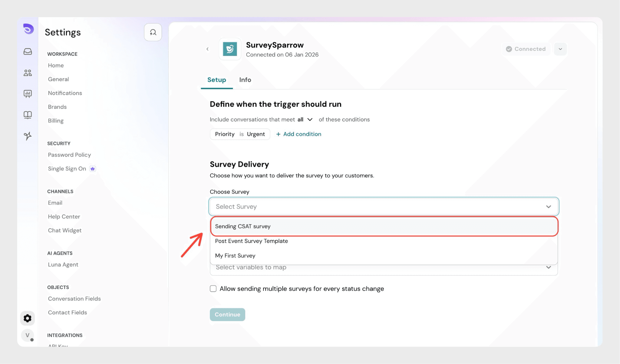Open the user avatar V
This screenshot has width=620, height=364.
pos(28,335)
